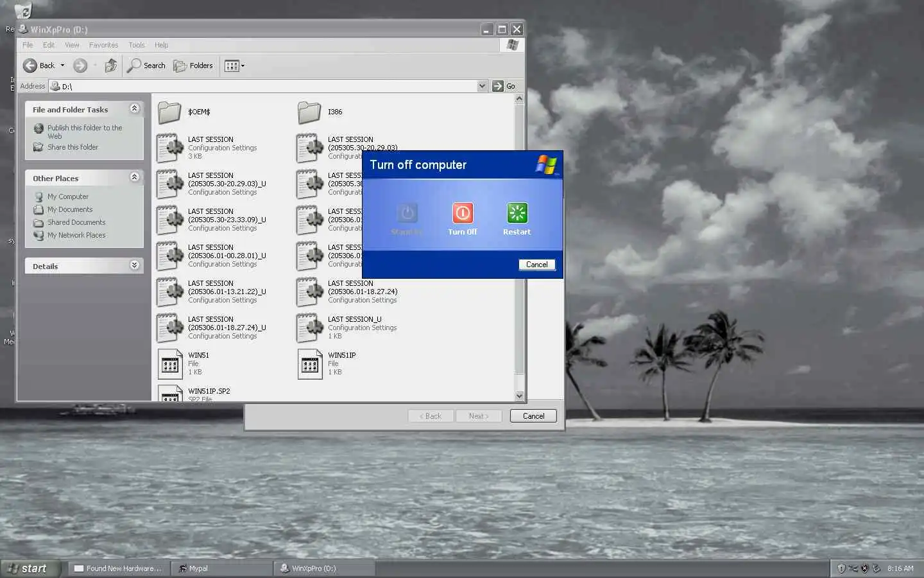Screen dimensions: 924x578
Task: Open the Help menu
Action: (x=161, y=45)
